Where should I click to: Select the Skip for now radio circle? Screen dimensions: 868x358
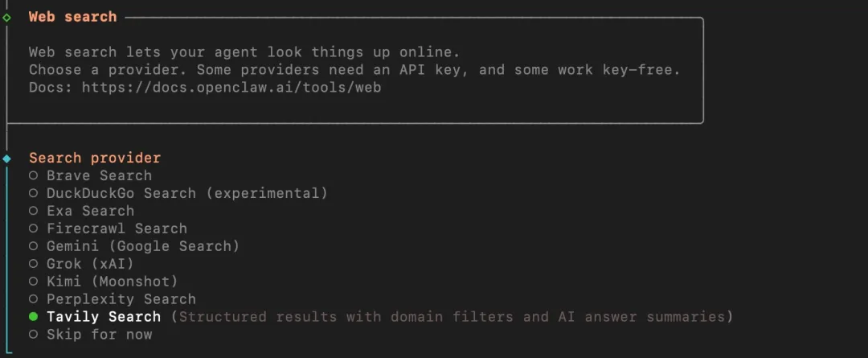pyautogui.click(x=33, y=335)
